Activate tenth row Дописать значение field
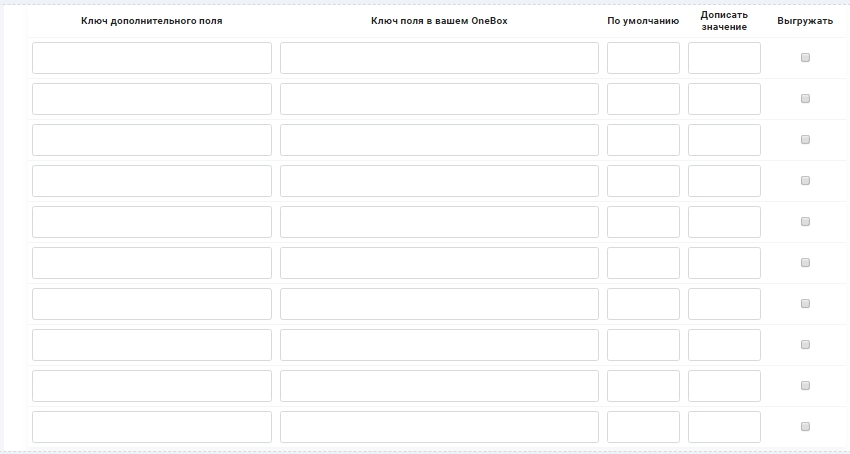Image resolution: width=850 pixels, height=454 pixels. 724,426
